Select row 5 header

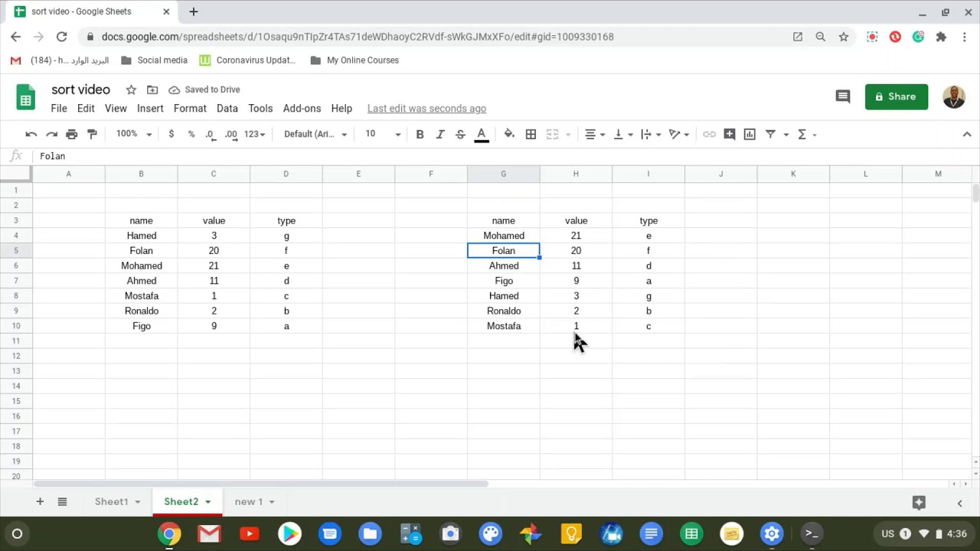tap(16, 250)
